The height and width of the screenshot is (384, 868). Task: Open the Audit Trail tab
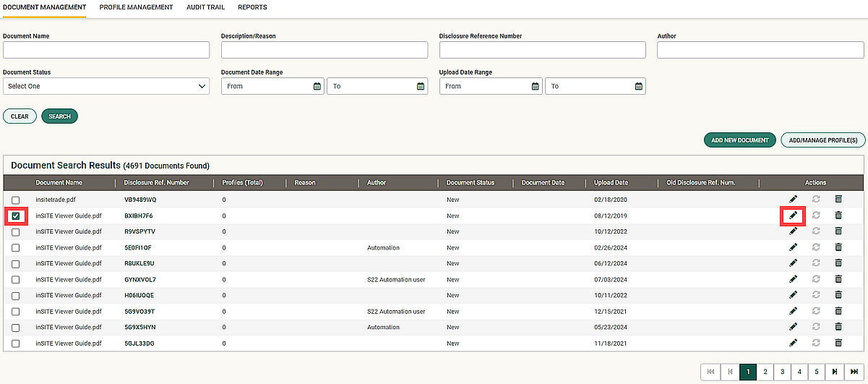tap(205, 7)
